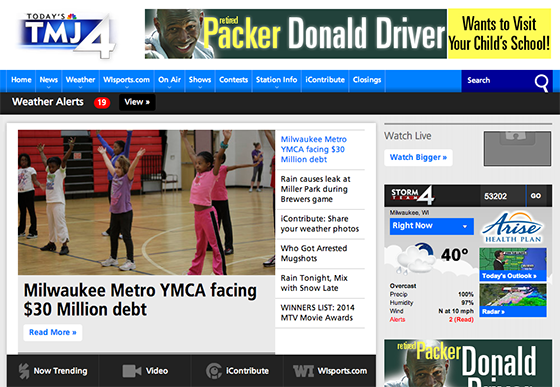Click the red 19 alerts badge
Screen dimensions: 560x387
pyautogui.click(x=102, y=102)
